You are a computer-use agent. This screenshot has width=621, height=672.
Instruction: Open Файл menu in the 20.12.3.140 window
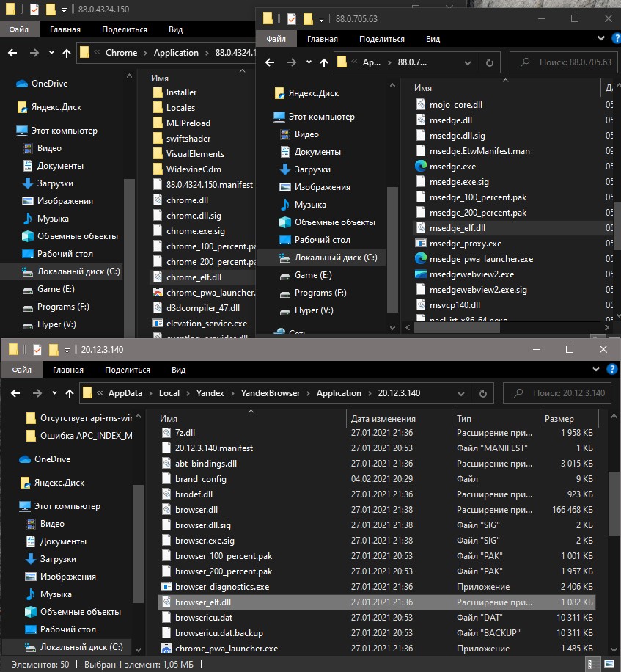(x=21, y=370)
